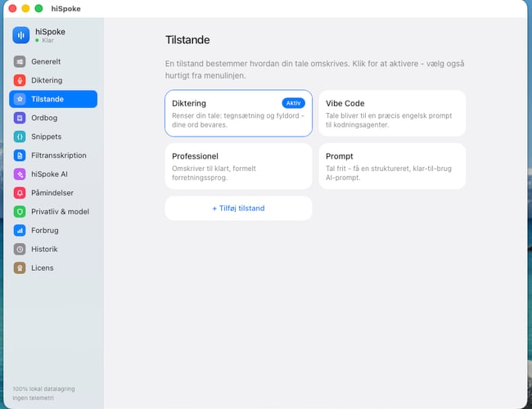Screen dimensions: 532x409
Task: Select the Påmindelser bell icon
Action: click(x=20, y=193)
